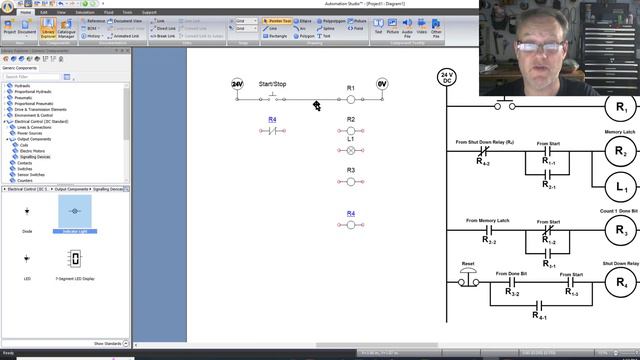This screenshot has width=640, height=360.
Task: Select the Rectangle drawing tool
Action: point(275,36)
